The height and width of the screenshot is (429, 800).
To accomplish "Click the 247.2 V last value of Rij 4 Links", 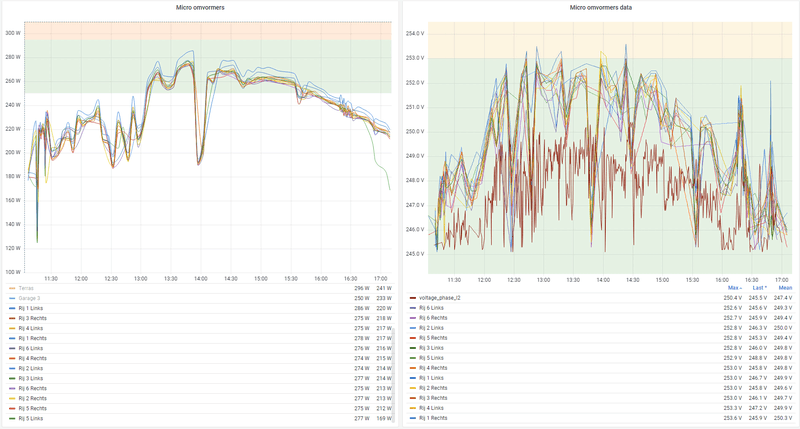I will click(758, 408).
